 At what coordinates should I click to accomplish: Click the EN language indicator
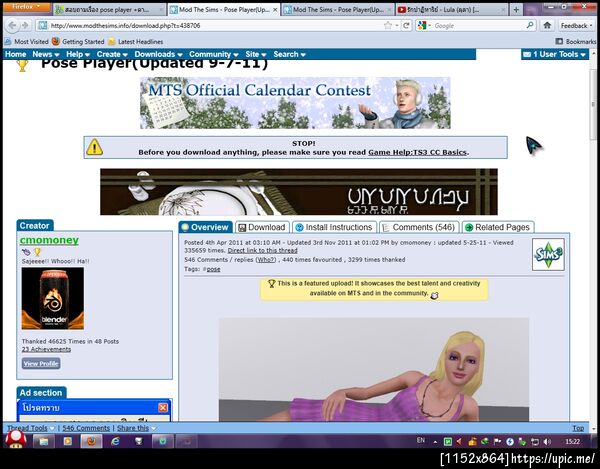coord(421,441)
